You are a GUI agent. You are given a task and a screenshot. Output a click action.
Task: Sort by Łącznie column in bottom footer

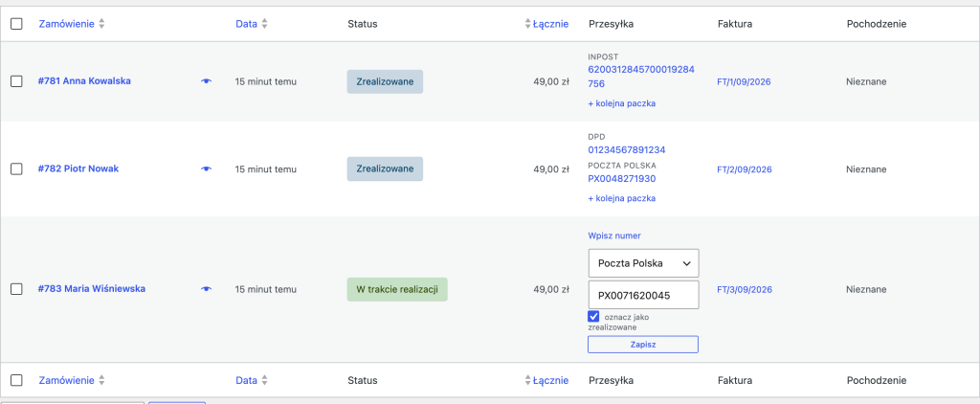(x=550, y=380)
